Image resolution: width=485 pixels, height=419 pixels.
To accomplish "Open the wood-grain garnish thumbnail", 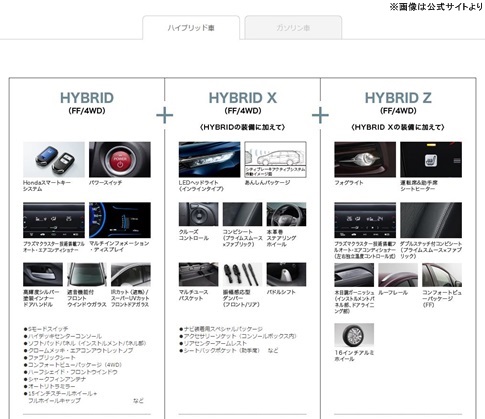I will point(354,275).
